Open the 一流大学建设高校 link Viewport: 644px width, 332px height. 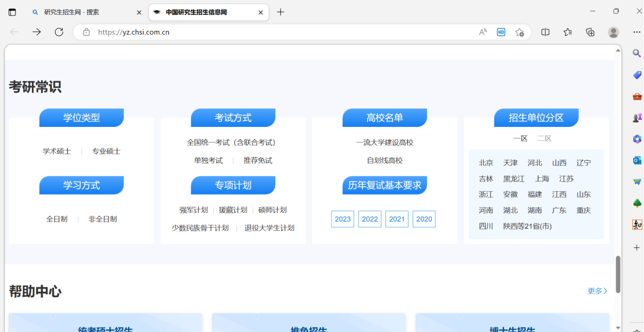[x=384, y=142]
